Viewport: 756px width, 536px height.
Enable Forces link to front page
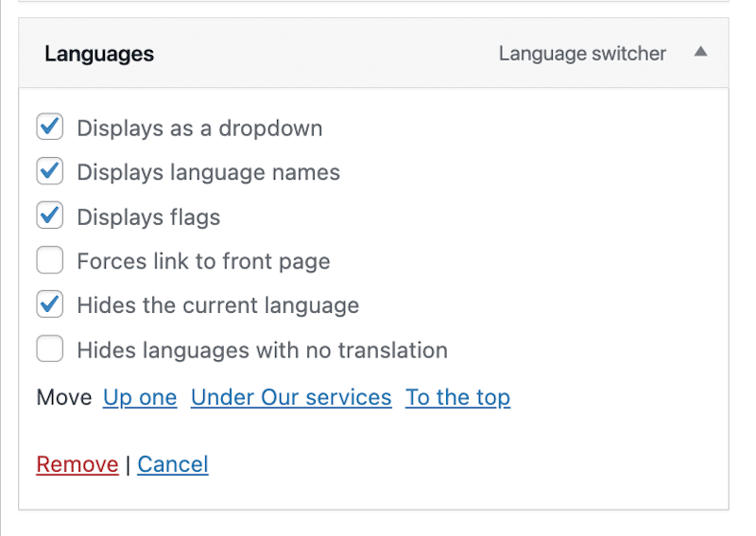50,260
